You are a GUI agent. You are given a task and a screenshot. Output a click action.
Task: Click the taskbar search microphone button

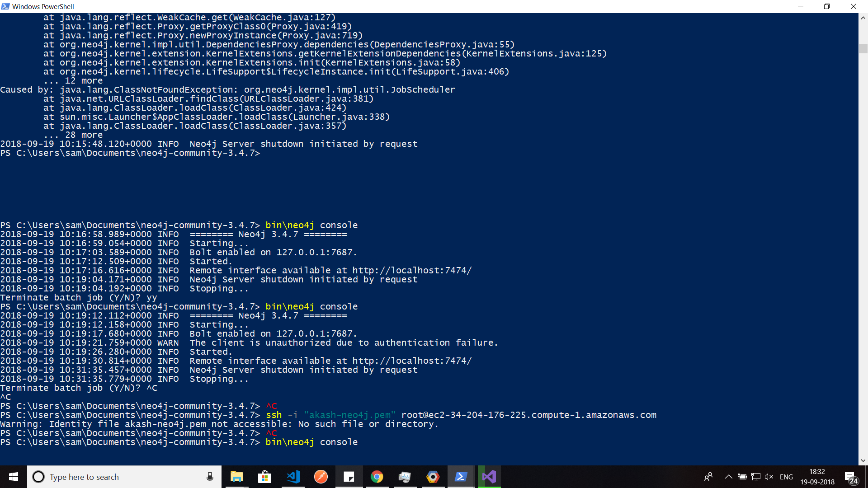point(210,477)
